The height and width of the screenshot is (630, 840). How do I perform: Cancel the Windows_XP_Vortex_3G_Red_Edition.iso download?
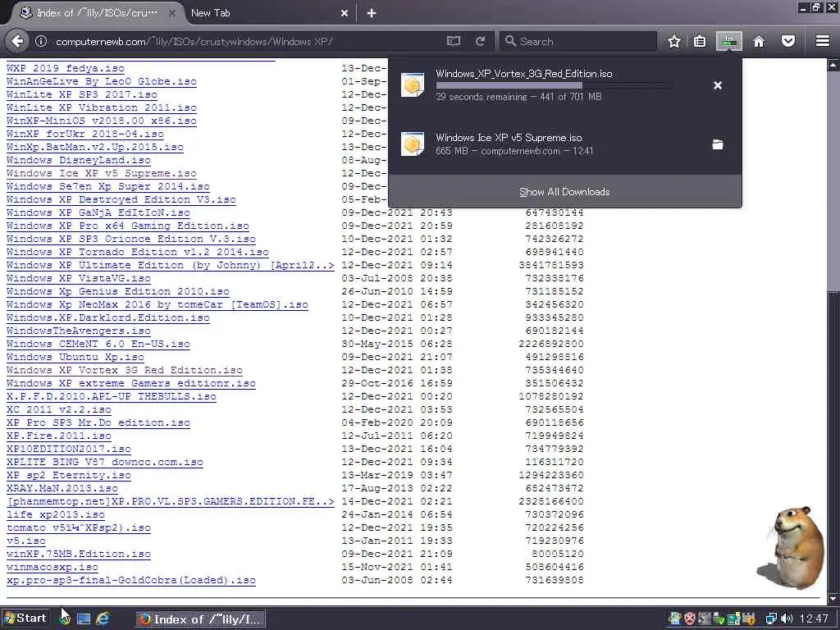click(x=718, y=85)
